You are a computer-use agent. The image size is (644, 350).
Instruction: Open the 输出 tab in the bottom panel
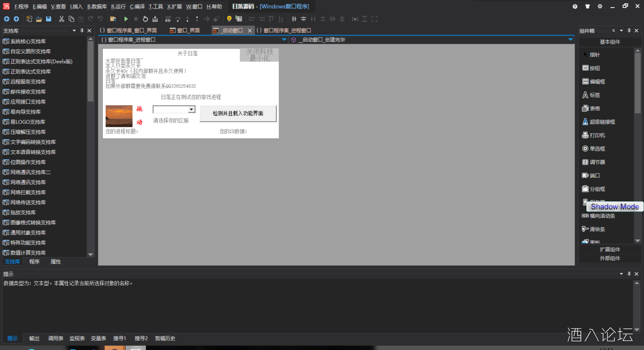point(34,338)
